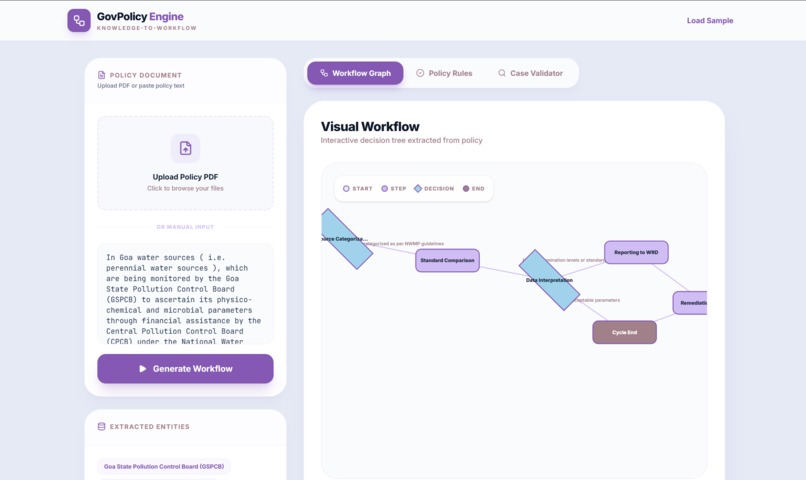Click 'Interactive decision tree extracted from policy' subtitle
Image resolution: width=806 pixels, height=480 pixels.
coord(401,140)
